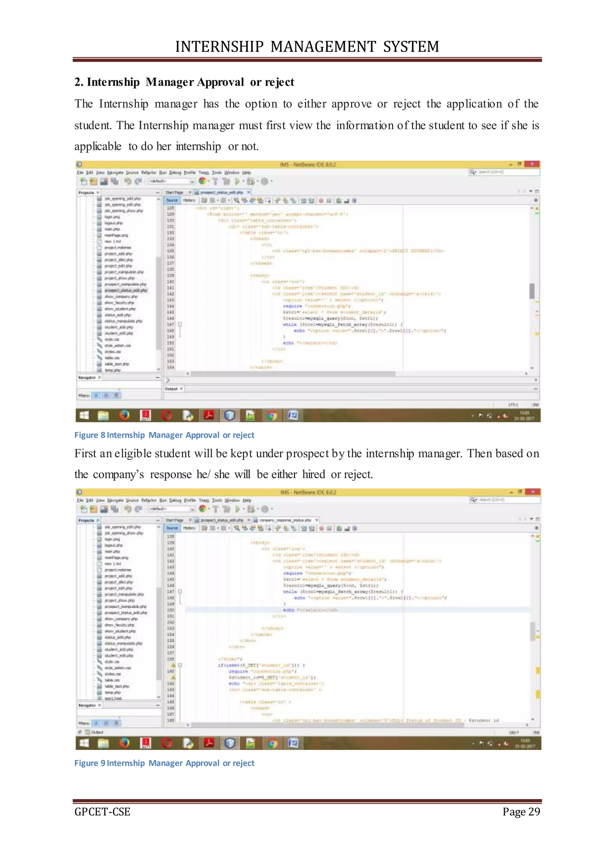
Task: Click the red macro record icon in Figure 8 editor toolbar
Action: point(321,201)
